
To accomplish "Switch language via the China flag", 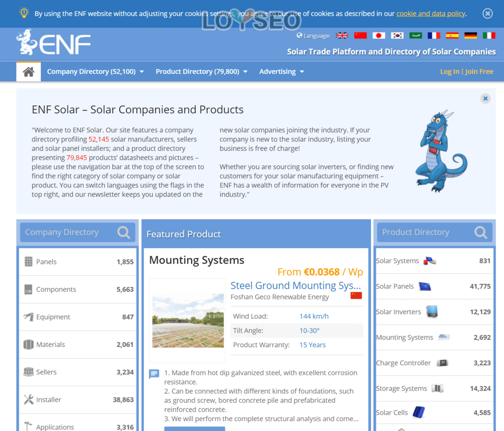I will (x=360, y=35).
